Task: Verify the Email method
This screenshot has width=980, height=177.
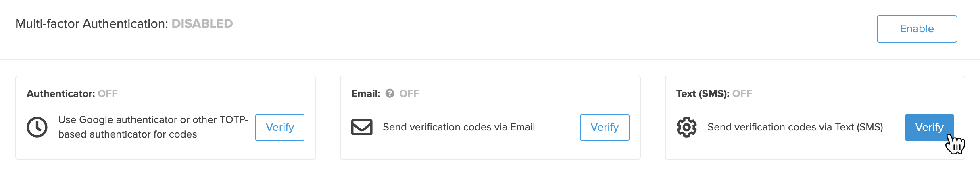Action: (605, 128)
